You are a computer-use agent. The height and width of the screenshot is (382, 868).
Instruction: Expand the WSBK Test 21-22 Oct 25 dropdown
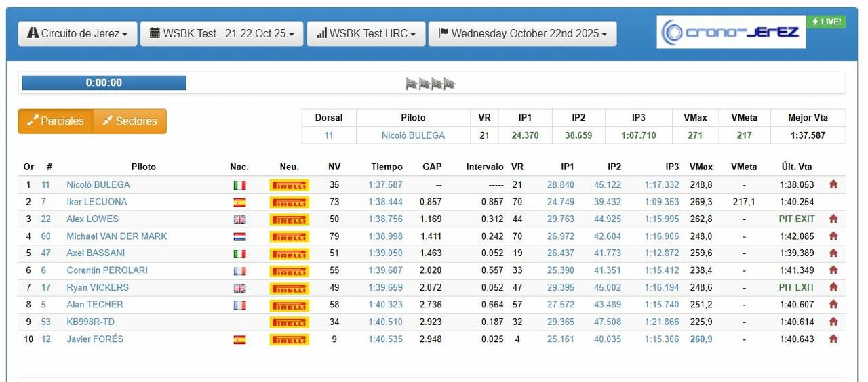click(222, 33)
